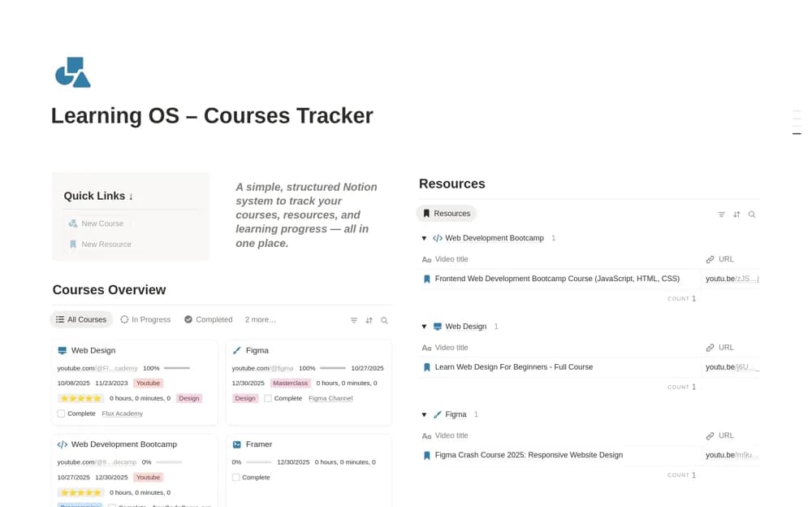This screenshot has height=507, width=812.
Task: Click star rating on Web Design card
Action: coord(80,398)
